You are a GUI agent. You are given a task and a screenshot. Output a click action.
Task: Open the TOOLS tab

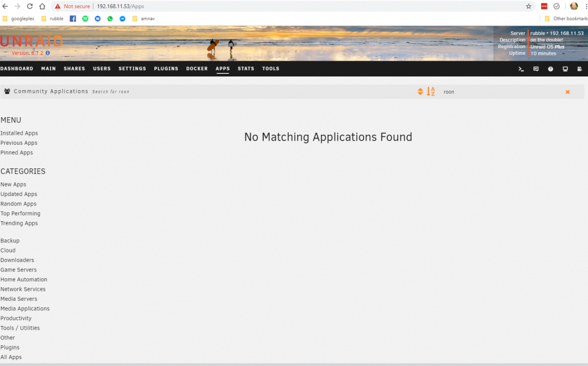pyautogui.click(x=270, y=69)
